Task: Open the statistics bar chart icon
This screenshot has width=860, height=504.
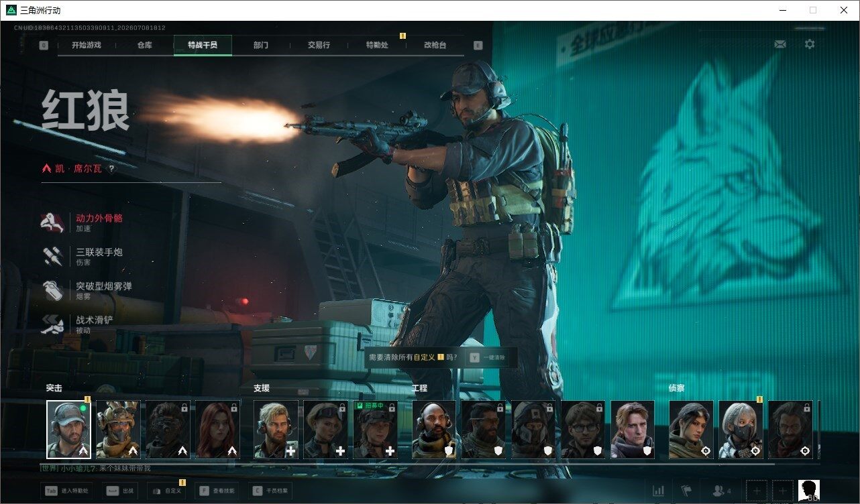Action: [x=659, y=491]
